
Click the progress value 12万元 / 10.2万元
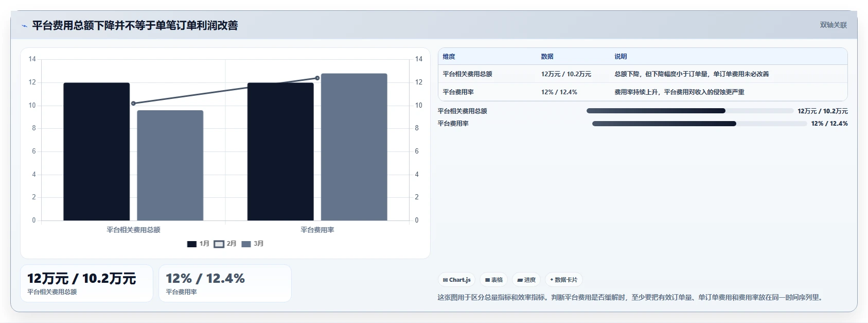click(x=823, y=111)
